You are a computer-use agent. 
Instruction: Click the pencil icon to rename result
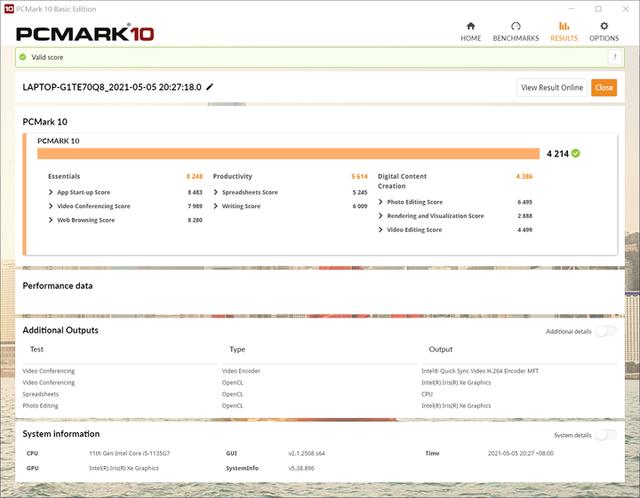(209, 87)
